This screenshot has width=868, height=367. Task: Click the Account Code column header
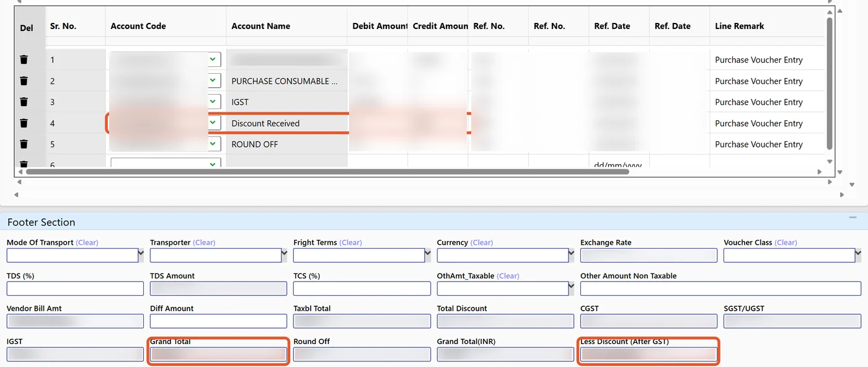138,26
